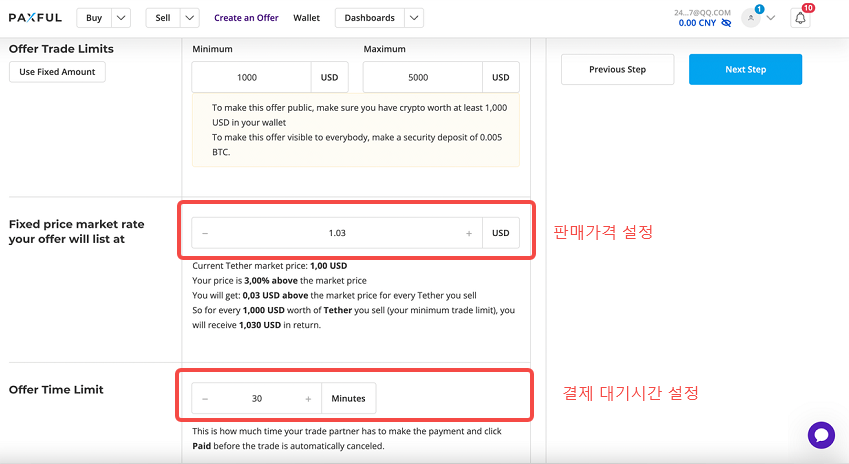Click the 0.00 CNY balance
Image resolution: width=849 pixels, height=464 pixels.
(697, 23)
